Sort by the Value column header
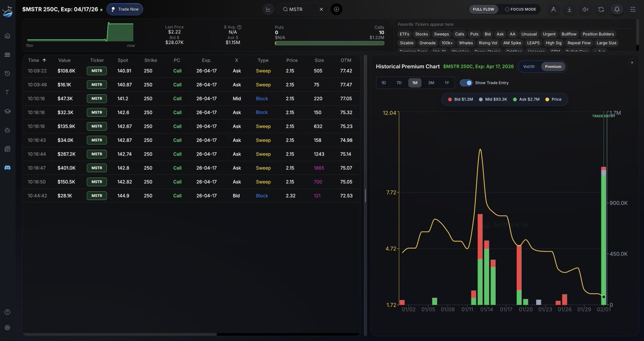Viewport: 644px width, 341px height. pos(64,60)
